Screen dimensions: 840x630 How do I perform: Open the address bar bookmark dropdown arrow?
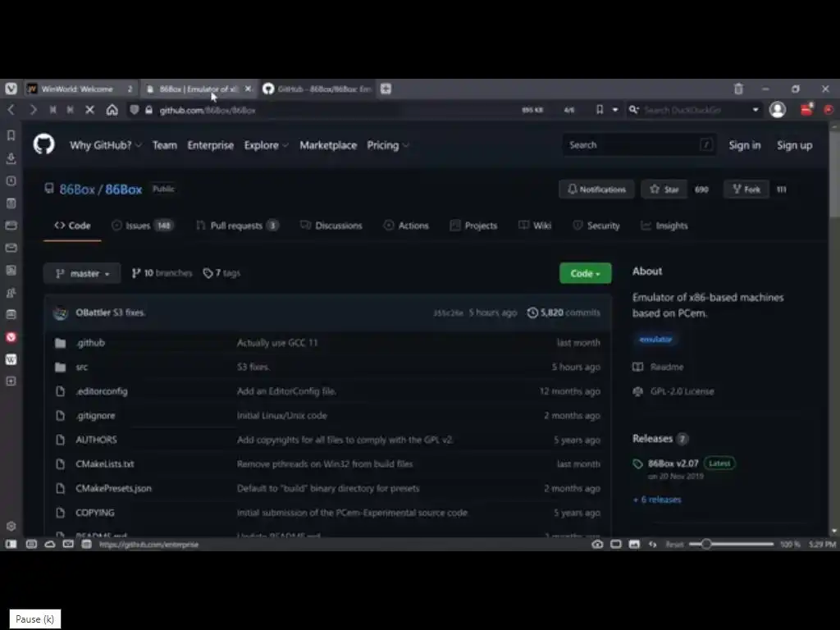615,110
